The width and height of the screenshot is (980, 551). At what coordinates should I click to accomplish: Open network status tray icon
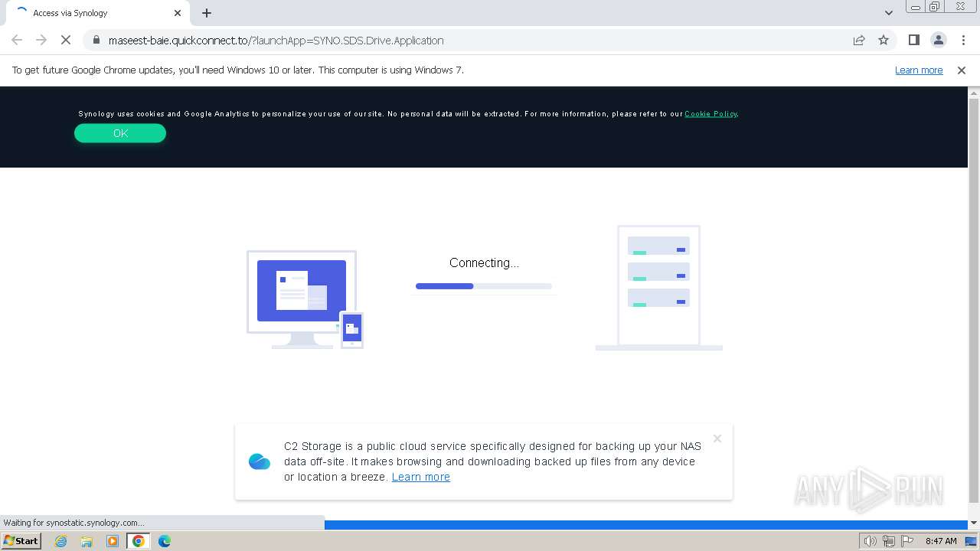(x=888, y=541)
